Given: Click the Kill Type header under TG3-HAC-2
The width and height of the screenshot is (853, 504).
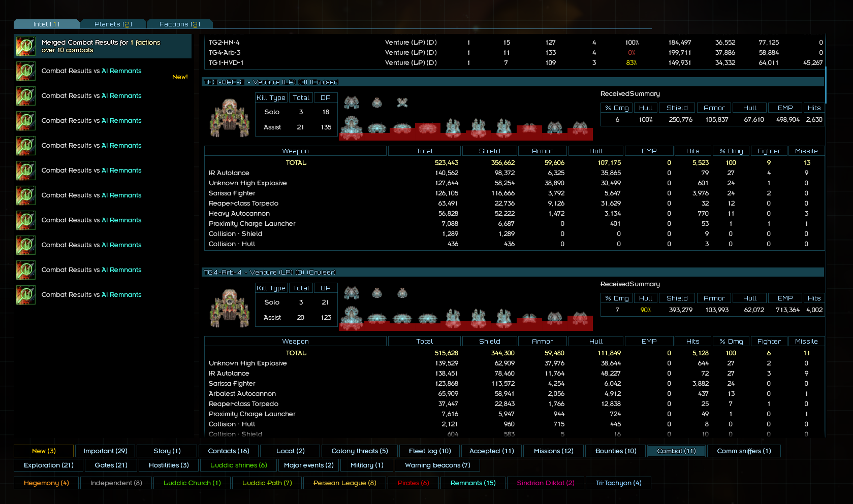Looking at the screenshot, I should [x=271, y=97].
